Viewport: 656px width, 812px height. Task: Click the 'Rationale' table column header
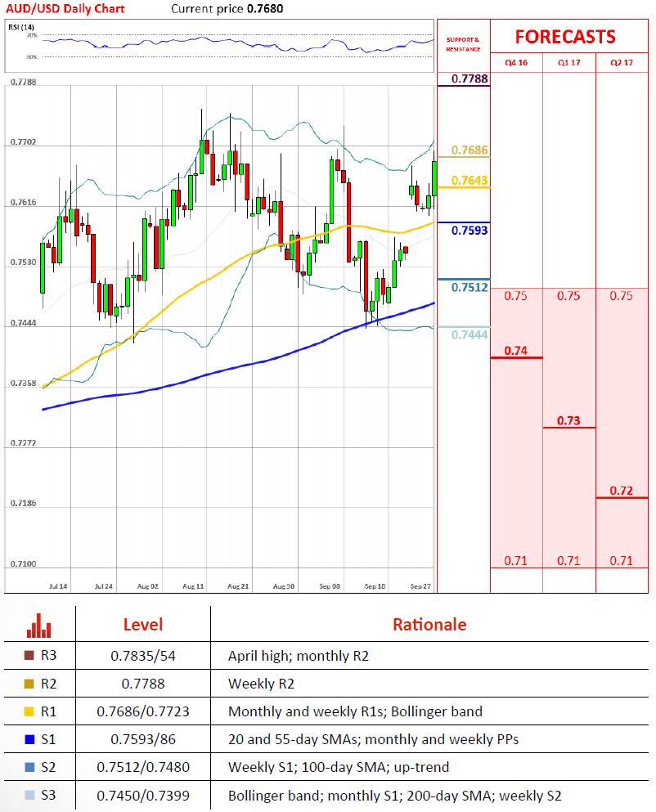[x=429, y=625]
